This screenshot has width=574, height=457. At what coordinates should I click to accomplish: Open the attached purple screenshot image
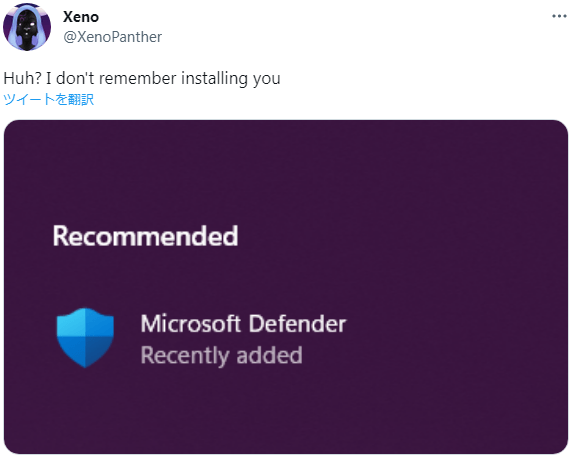click(x=286, y=287)
